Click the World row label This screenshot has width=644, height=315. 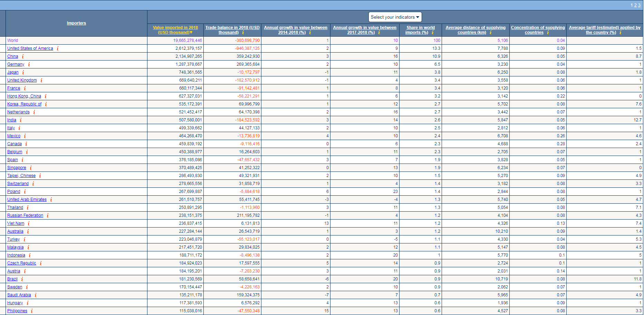click(x=13, y=40)
